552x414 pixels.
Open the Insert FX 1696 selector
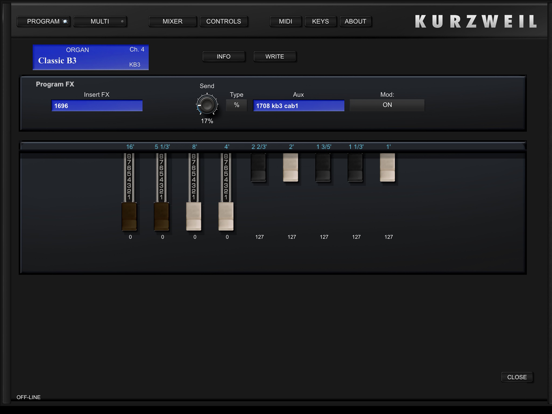[x=97, y=106]
